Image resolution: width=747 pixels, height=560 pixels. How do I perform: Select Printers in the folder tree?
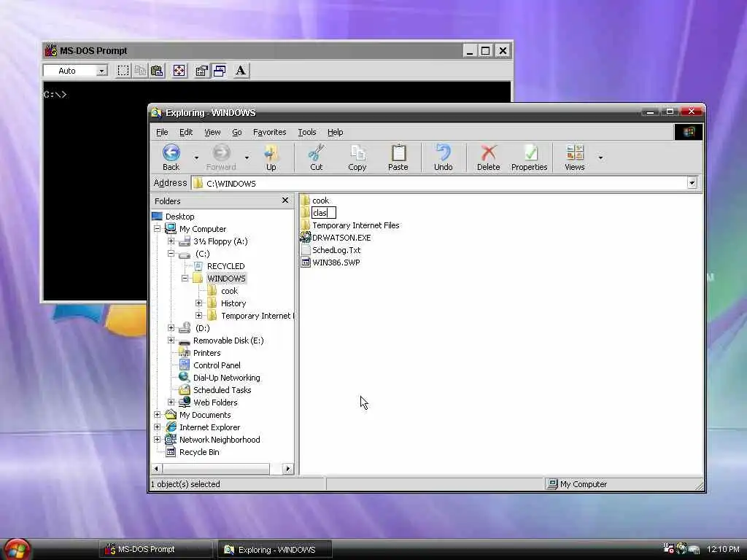click(x=206, y=353)
